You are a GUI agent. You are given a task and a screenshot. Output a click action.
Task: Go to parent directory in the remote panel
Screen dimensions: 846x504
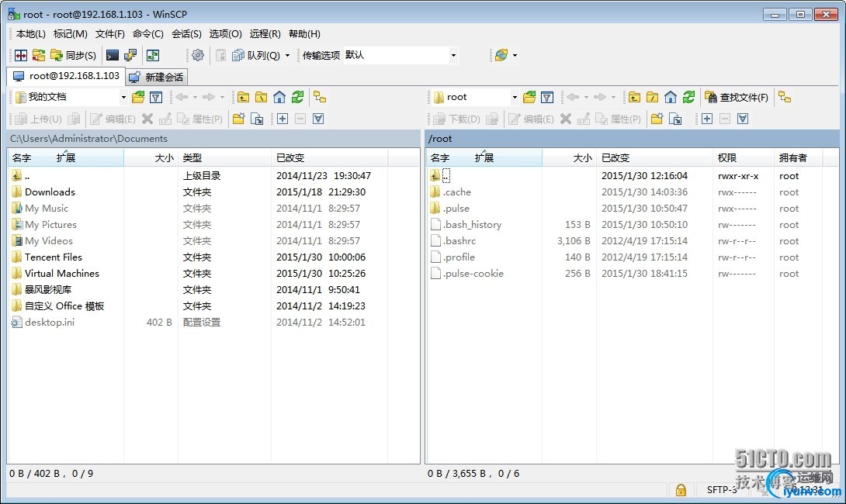point(635,97)
